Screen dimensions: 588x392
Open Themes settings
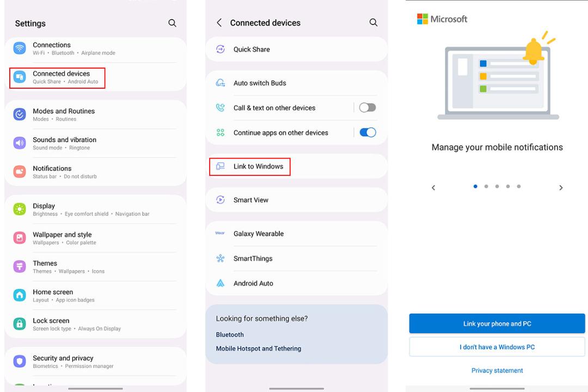click(x=95, y=267)
